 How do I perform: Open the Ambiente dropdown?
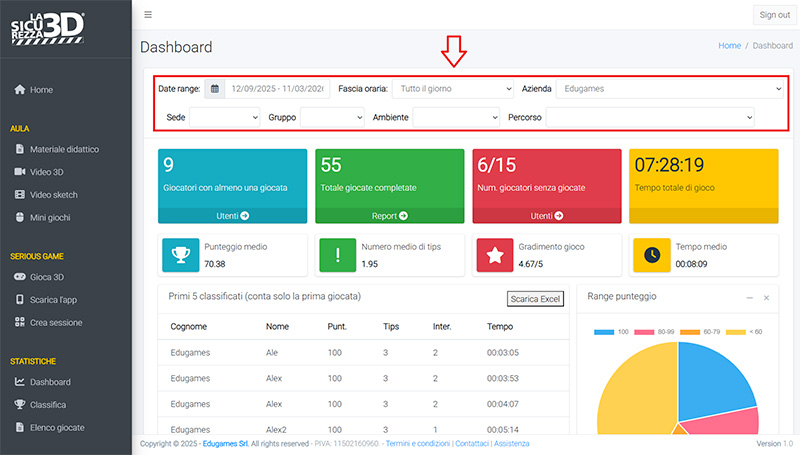click(x=456, y=117)
